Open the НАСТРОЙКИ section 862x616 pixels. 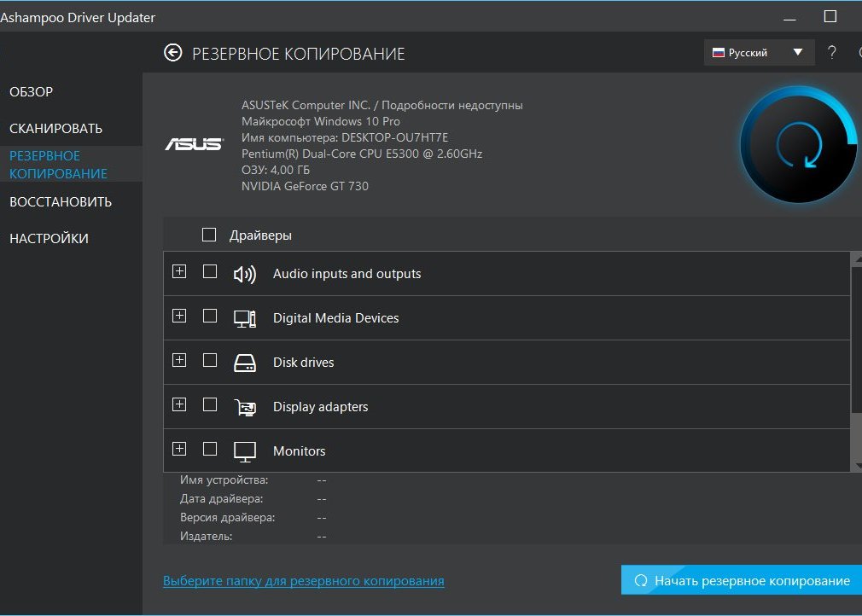[x=49, y=239]
